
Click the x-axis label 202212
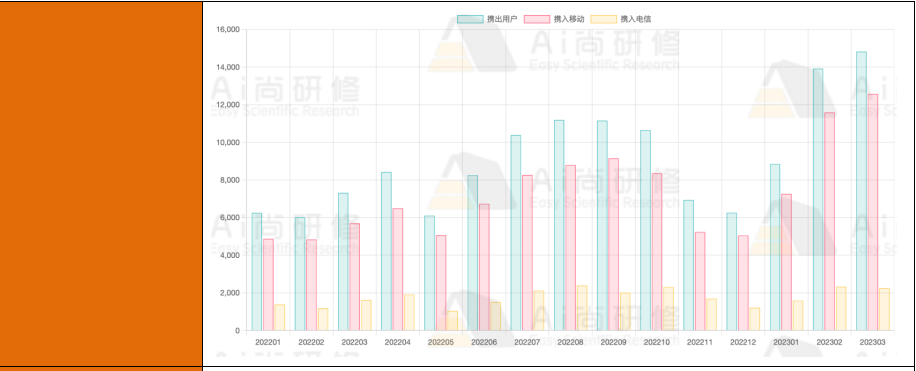click(x=743, y=342)
